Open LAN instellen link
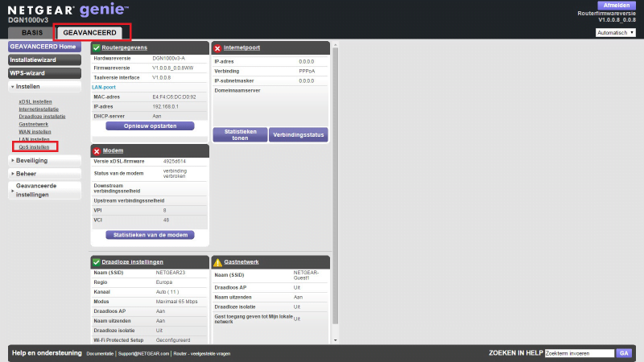 click(x=34, y=139)
